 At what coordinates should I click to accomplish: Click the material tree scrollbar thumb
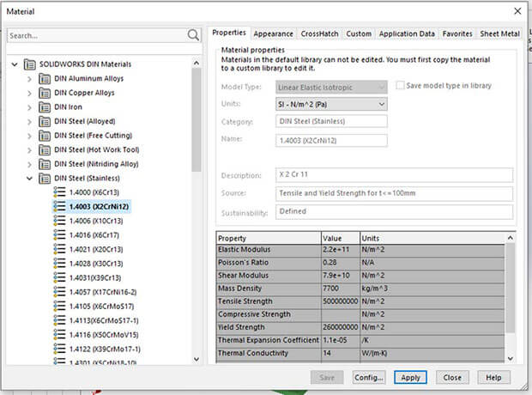(196, 119)
